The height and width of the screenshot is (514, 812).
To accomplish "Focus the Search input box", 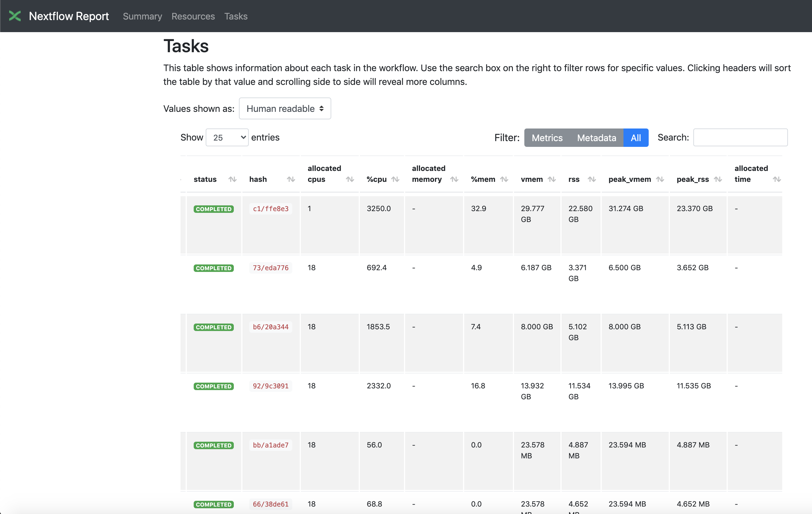I will 740,138.
